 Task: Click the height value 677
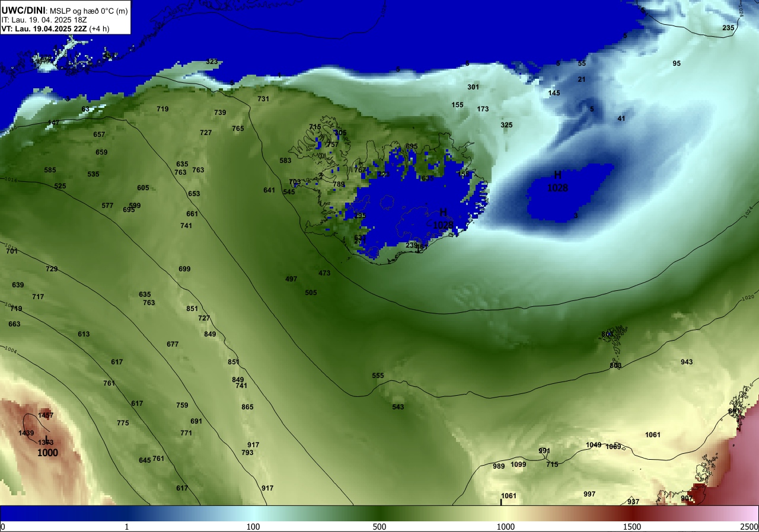[x=173, y=344]
